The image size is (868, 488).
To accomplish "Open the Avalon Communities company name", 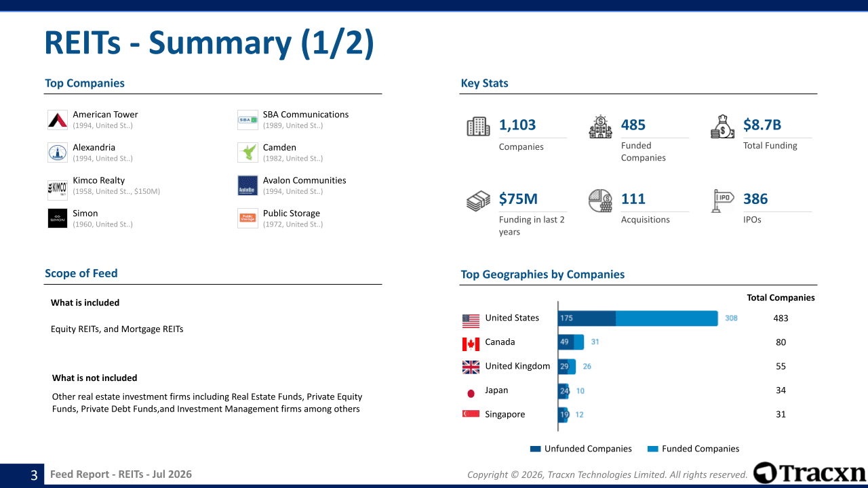I will [304, 180].
